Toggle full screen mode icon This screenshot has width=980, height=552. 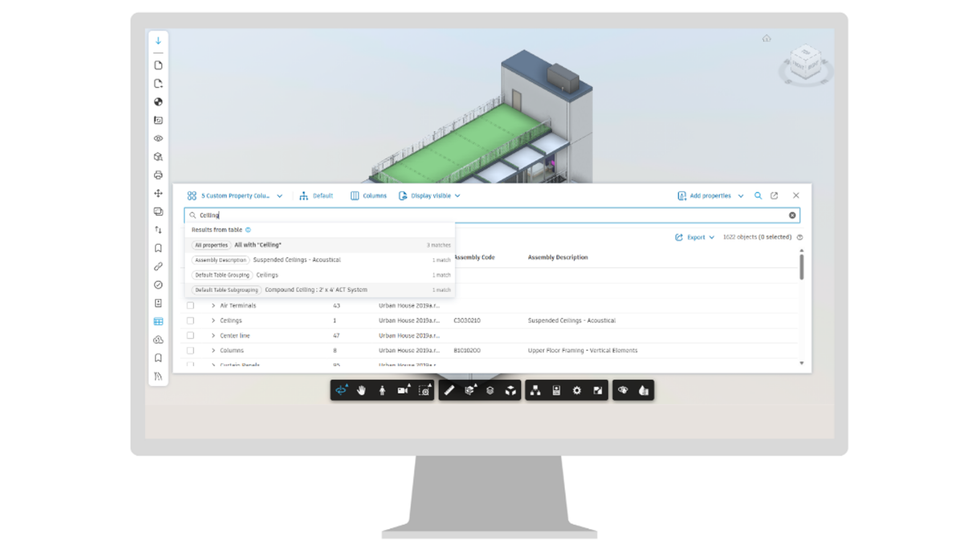click(598, 390)
